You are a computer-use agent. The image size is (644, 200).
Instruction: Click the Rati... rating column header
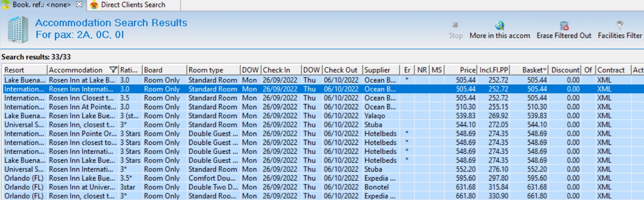(130, 70)
